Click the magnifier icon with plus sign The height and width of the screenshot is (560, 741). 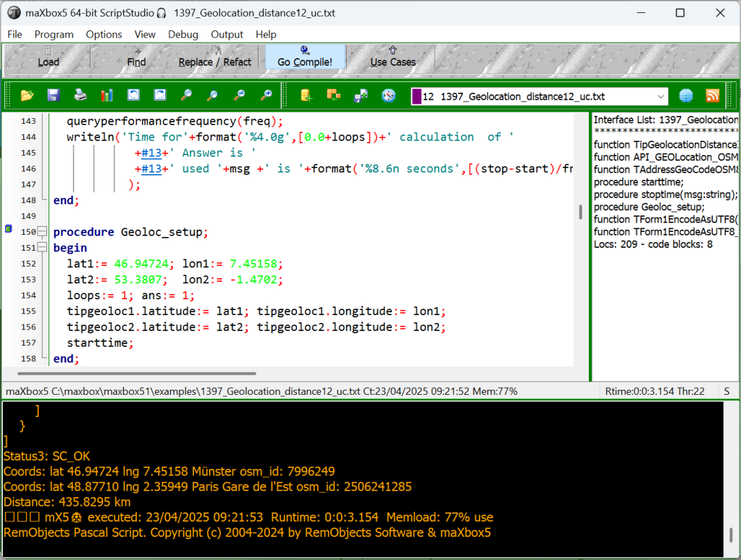pos(267,96)
